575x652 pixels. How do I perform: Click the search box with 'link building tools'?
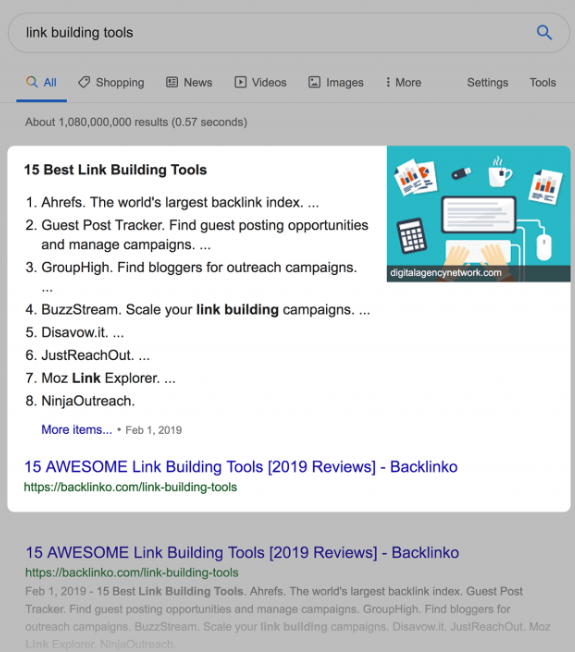tap(289, 32)
